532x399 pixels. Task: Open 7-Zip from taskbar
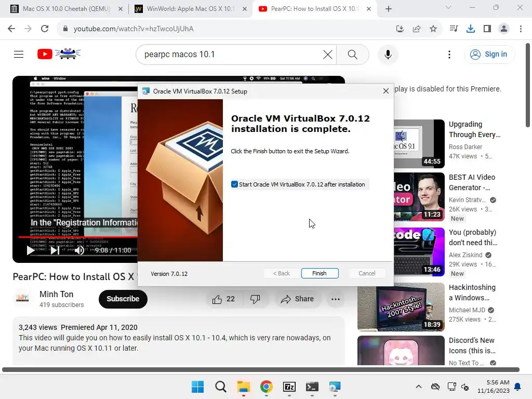(289, 387)
